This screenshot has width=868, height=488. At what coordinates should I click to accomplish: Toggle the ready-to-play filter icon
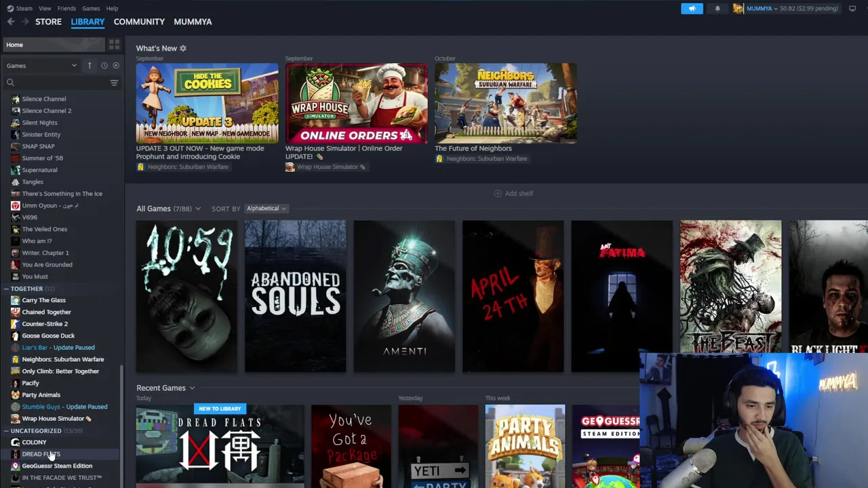116,66
